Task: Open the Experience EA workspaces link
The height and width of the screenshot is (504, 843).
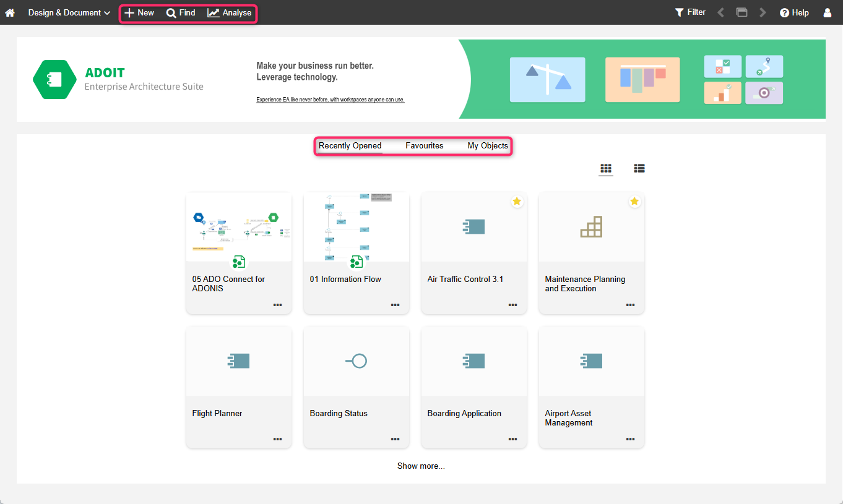Action: pyautogui.click(x=330, y=99)
